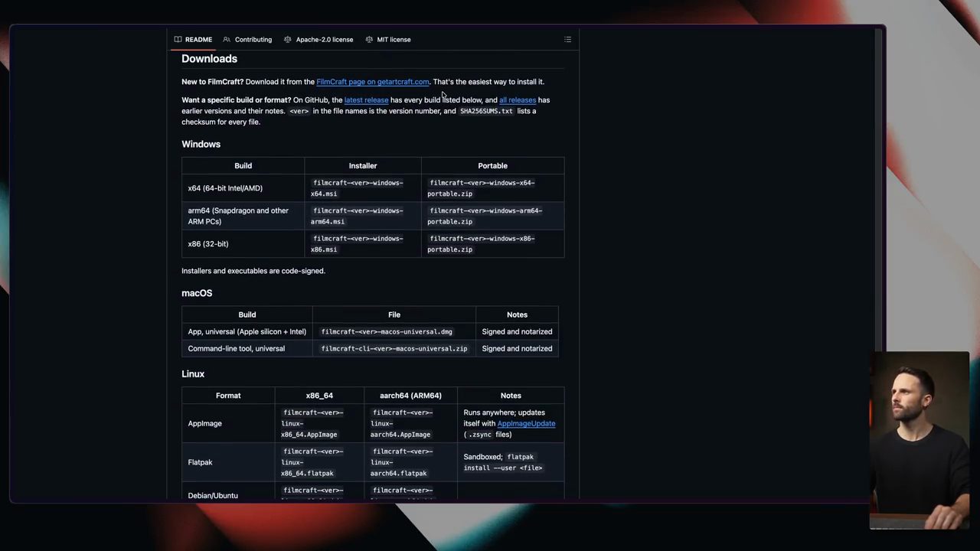Click the flatpak install --user <file> note

(x=503, y=462)
